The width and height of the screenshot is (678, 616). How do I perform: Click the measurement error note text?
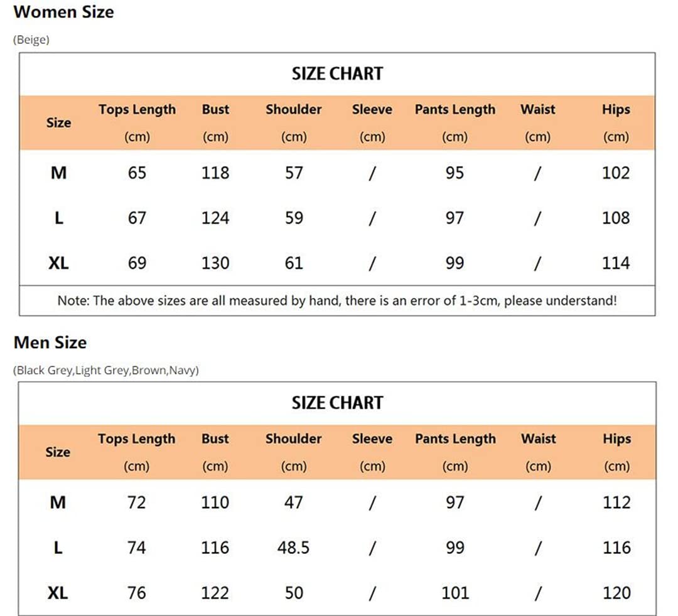(337, 300)
